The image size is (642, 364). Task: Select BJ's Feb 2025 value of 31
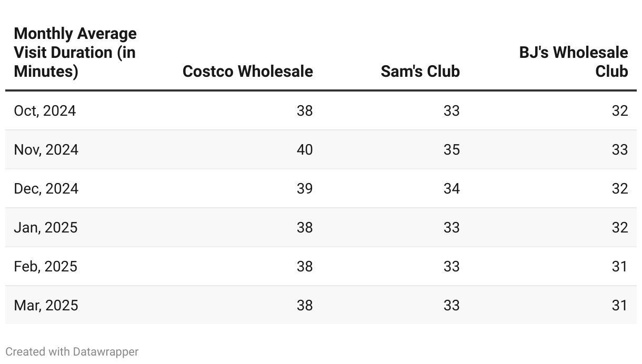(619, 266)
